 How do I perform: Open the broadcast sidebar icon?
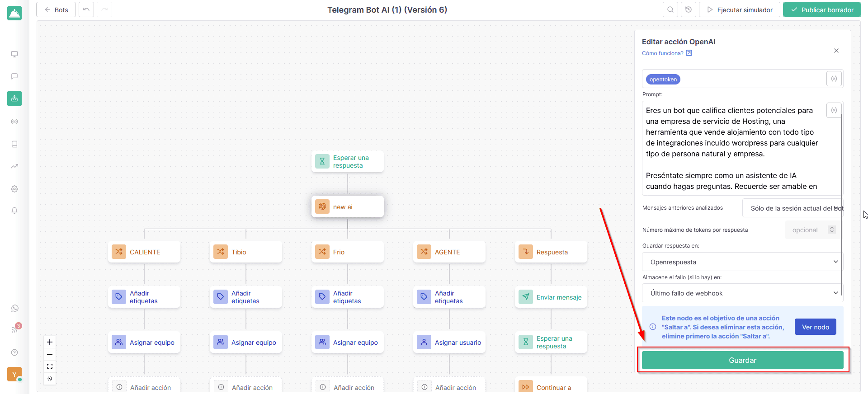(14, 122)
